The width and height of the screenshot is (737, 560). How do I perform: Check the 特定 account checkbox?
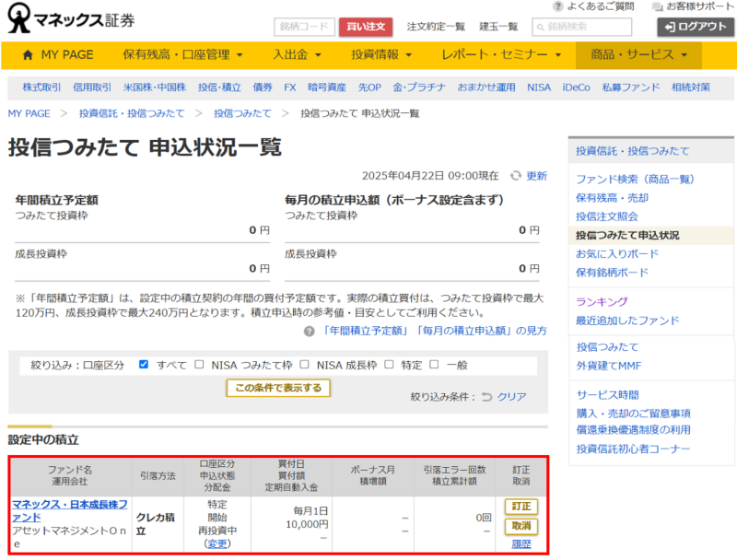pyautogui.click(x=389, y=365)
